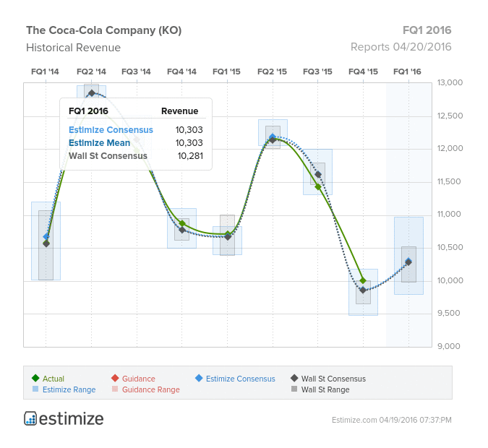Click the FQ4 '15 green Actual marker

point(363,280)
